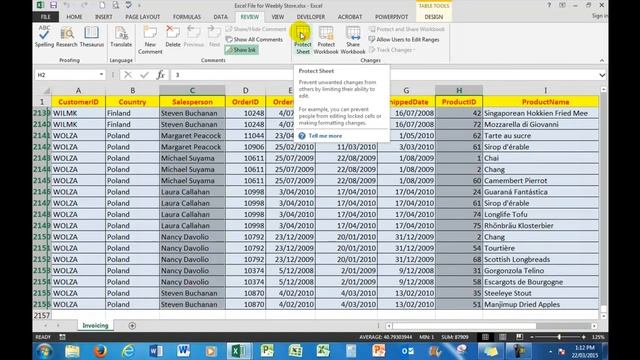Screen dimensions: 640x360
Task: Open Firefox from the taskbar
Action: point(100,351)
